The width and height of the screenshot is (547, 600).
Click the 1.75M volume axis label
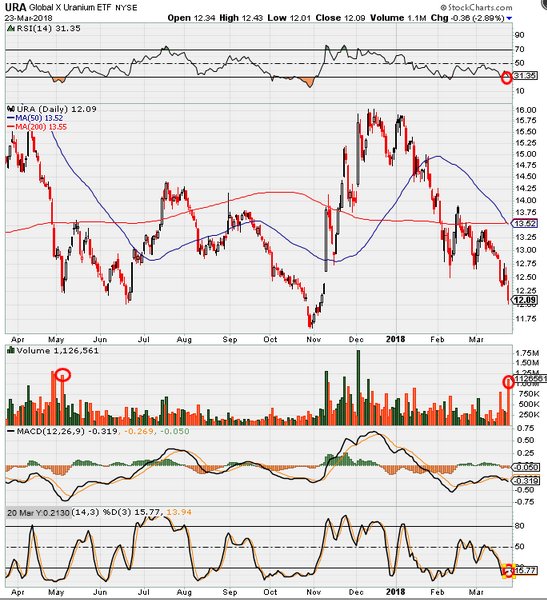coord(527,353)
